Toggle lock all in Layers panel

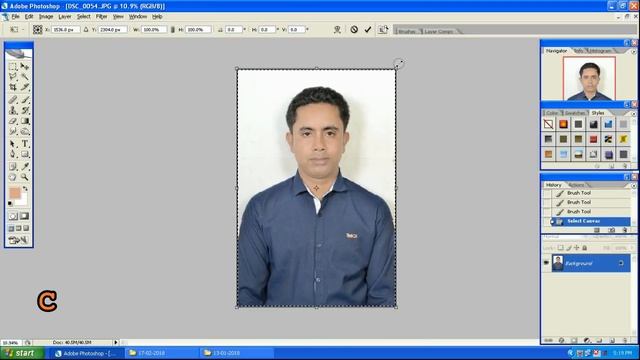(x=584, y=248)
